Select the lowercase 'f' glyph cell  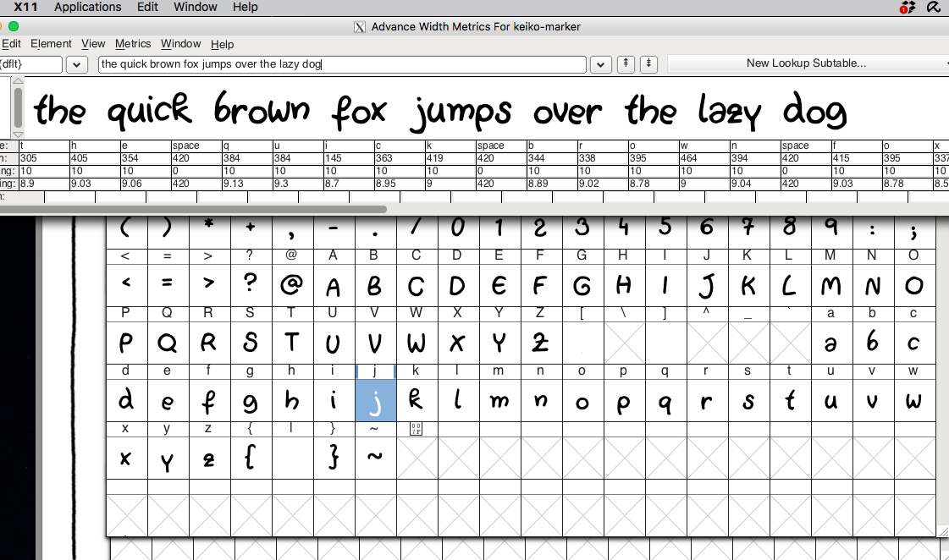[x=209, y=400]
